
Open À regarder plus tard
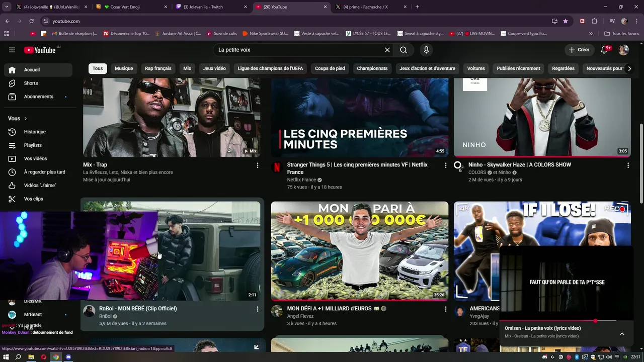point(38,172)
